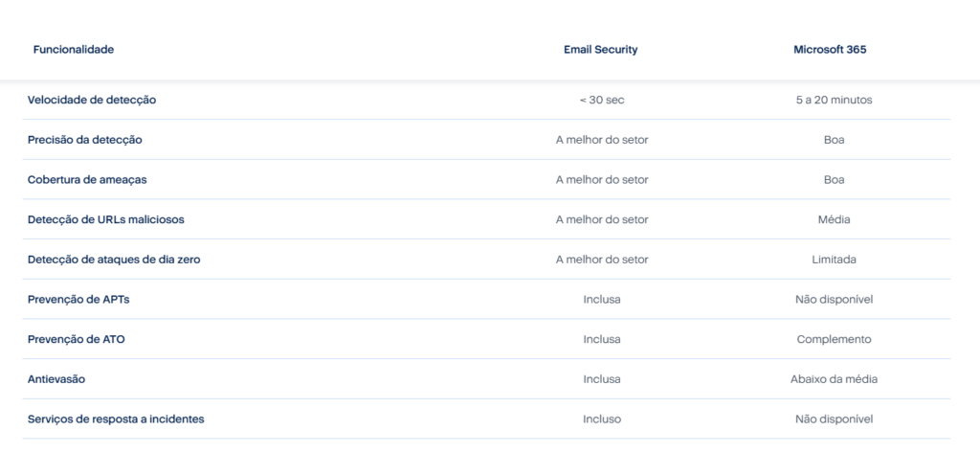Image resolution: width=980 pixels, height=476 pixels.
Task: Select the "Complemento" value for ATO prevention
Action: point(834,339)
